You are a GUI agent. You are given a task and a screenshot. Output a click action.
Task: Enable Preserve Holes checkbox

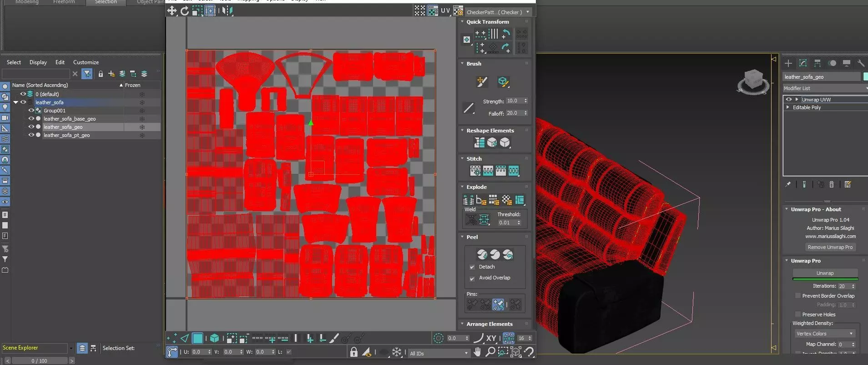(x=797, y=314)
